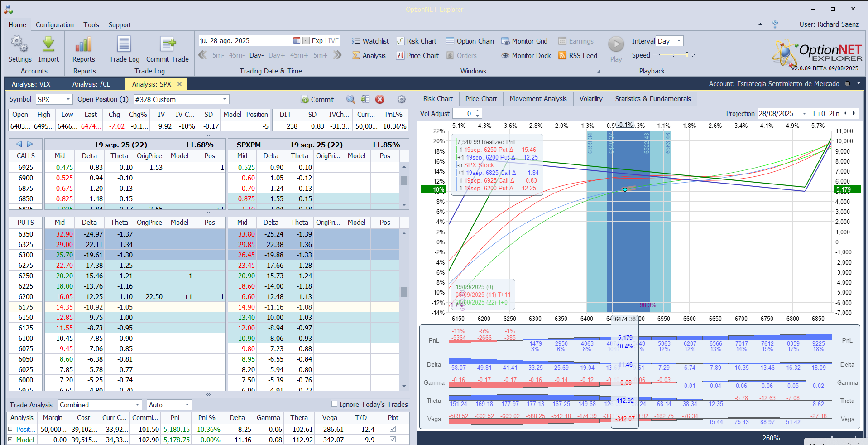The width and height of the screenshot is (868, 445).
Task: Click the account status circle indicator
Action: 847,84
